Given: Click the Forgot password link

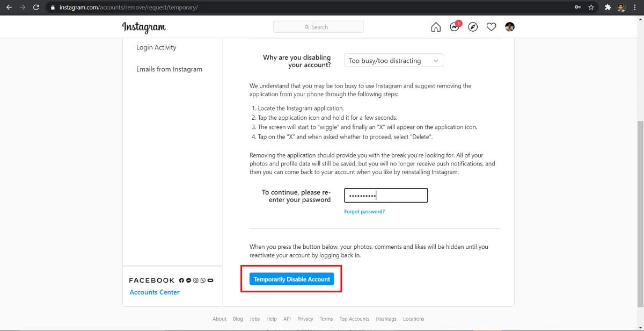Looking at the screenshot, I should pyautogui.click(x=364, y=212).
